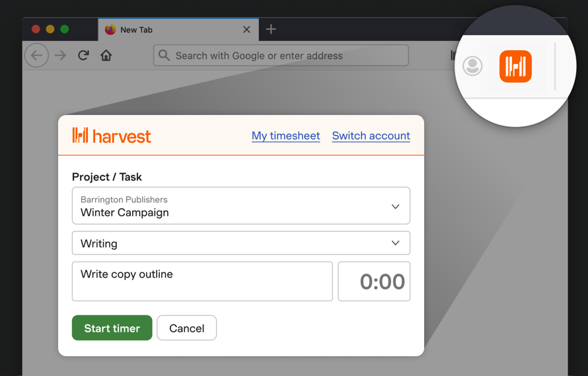Click the browser forward arrow
Screen dimensions: 588x376
[60, 56]
